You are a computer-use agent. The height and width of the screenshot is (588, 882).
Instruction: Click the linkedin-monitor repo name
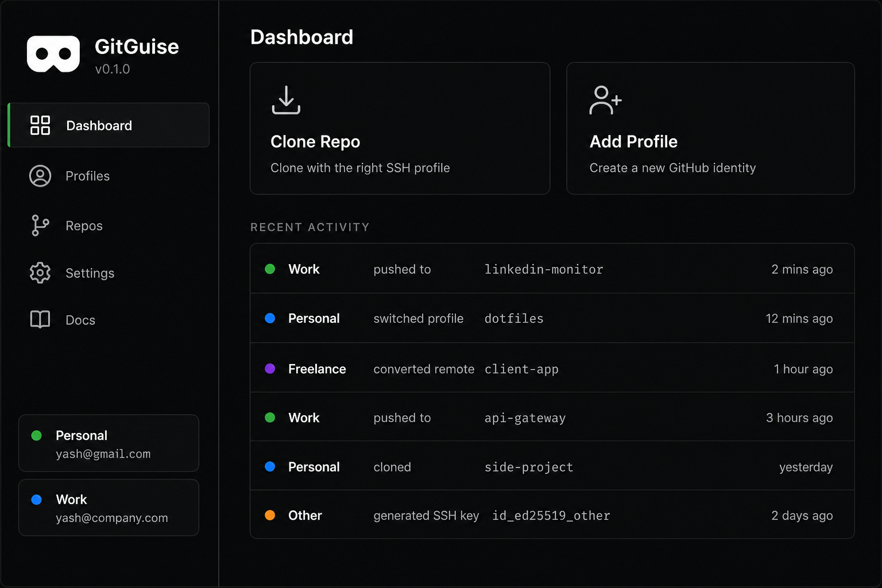pos(544,269)
